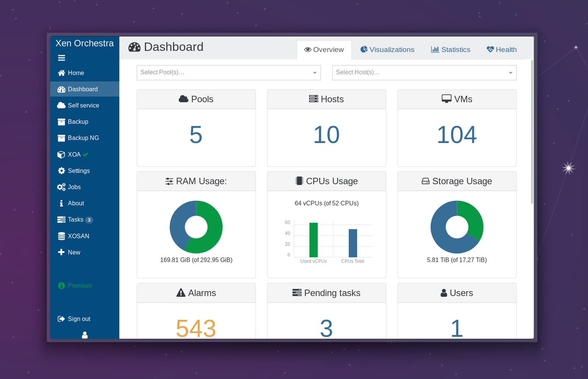588x379 pixels.
Task: Open Self service cloud icon
Action: coord(61,105)
